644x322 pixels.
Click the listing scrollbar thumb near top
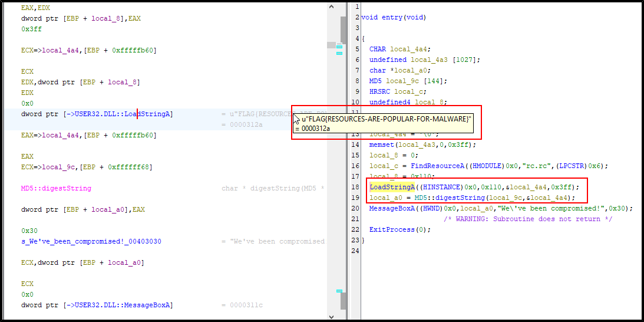[x=344, y=29]
